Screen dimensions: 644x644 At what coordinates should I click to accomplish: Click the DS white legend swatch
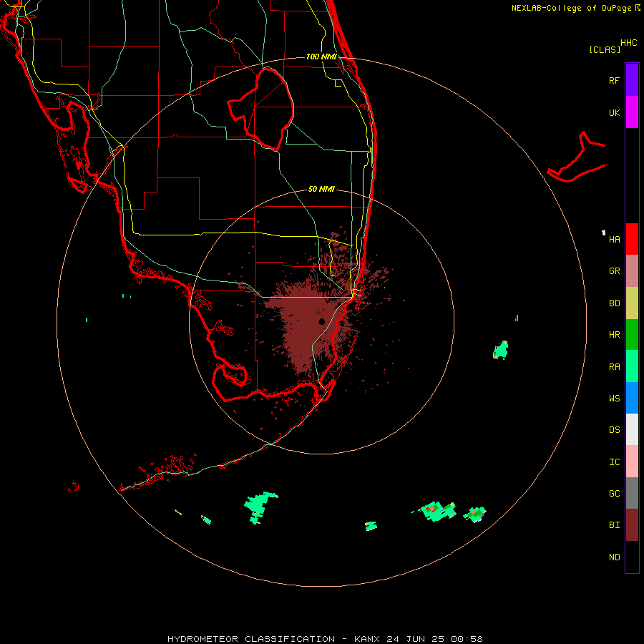632,429
